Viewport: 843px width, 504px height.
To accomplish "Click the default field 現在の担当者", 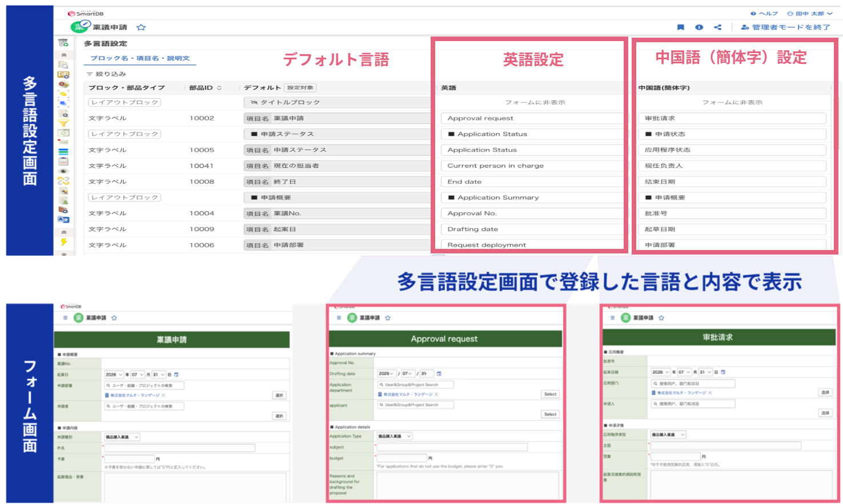I will pyautogui.click(x=337, y=166).
